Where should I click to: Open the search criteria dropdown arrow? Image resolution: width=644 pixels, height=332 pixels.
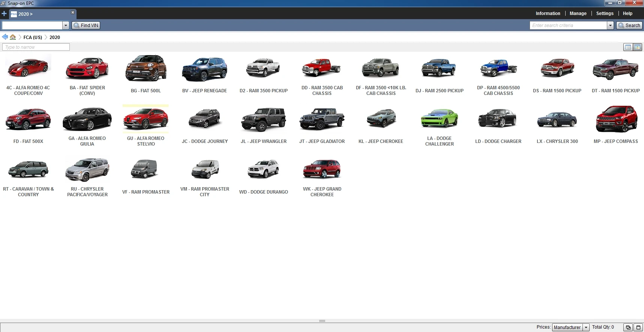click(x=610, y=26)
